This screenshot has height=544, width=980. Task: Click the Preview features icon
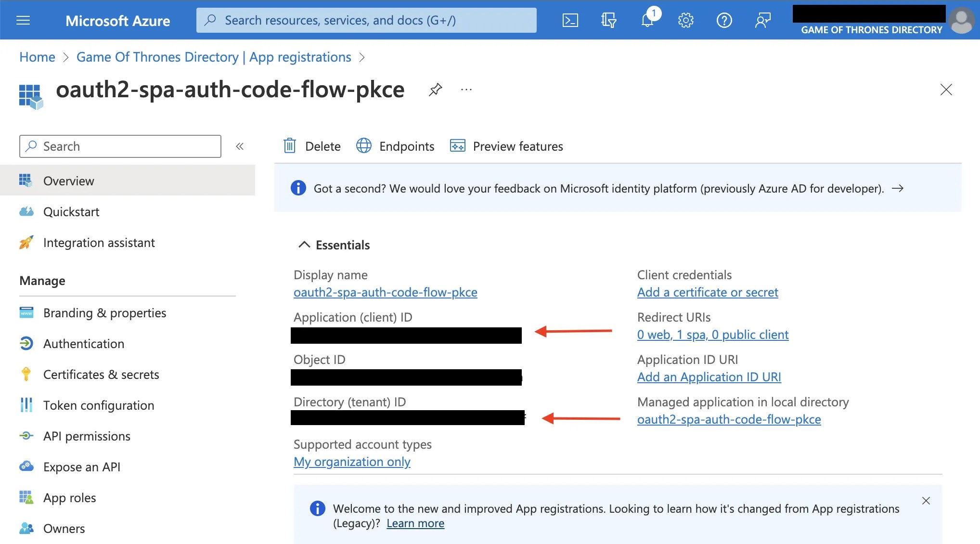(x=458, y=145)
